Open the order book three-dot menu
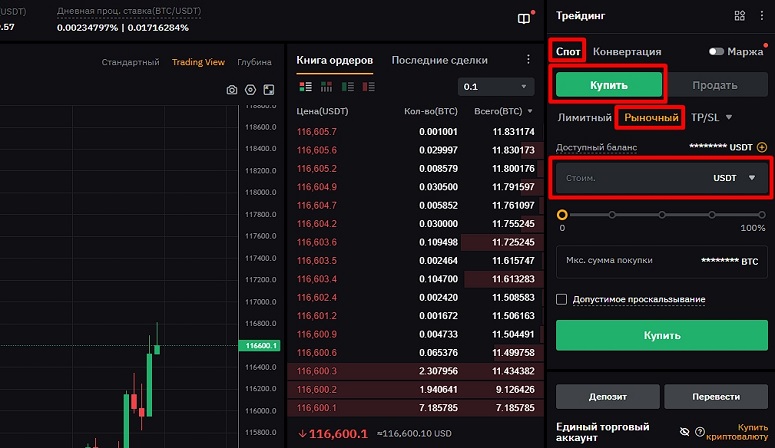Screen dimensions: 775x448 [x=528, y=60]
